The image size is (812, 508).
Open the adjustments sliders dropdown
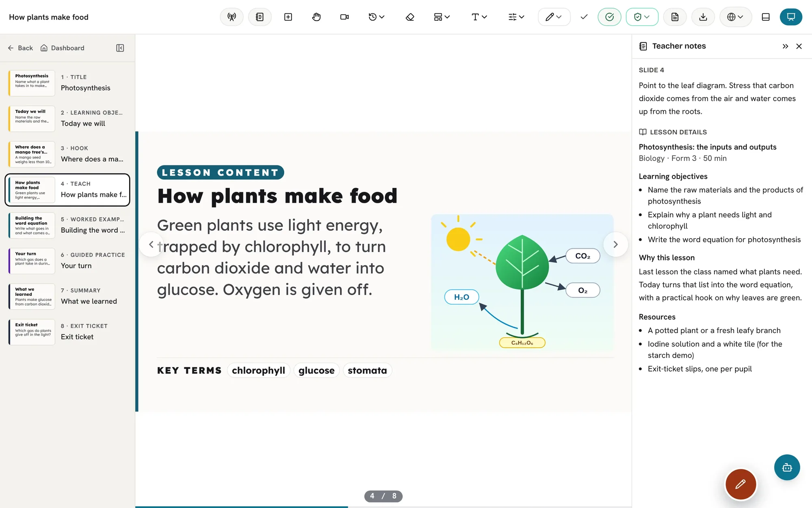tap(516, 17)
